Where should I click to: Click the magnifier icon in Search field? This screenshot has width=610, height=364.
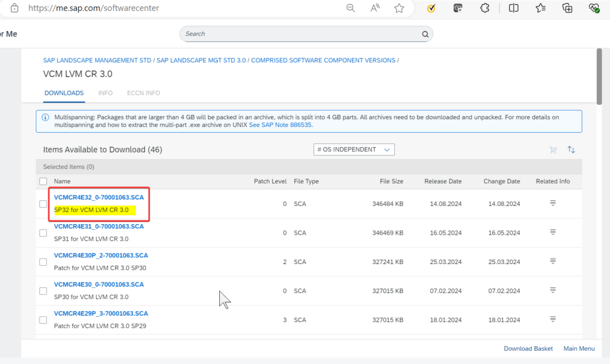coord(425,34)
